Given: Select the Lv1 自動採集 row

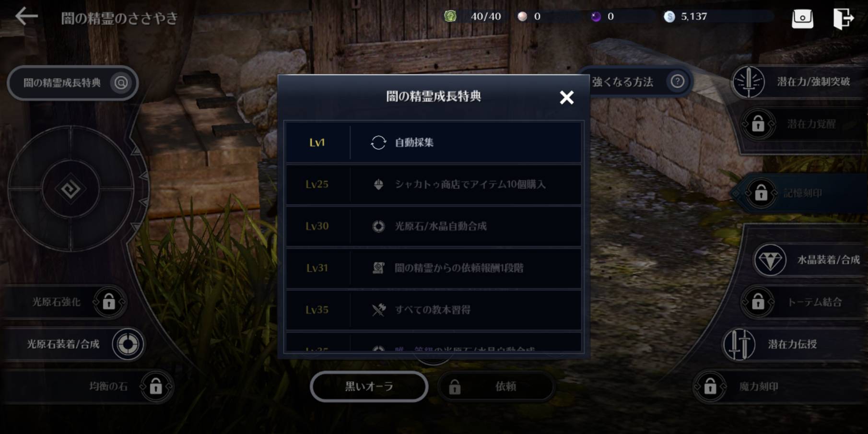Looking at the screenshot, I should click(x=434, y=142).
